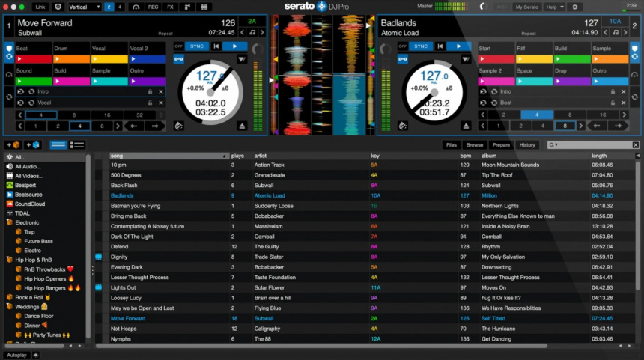Select 8 beat auto loop on deck 2
Screen dimensions: 644x360
click(570, 115)
